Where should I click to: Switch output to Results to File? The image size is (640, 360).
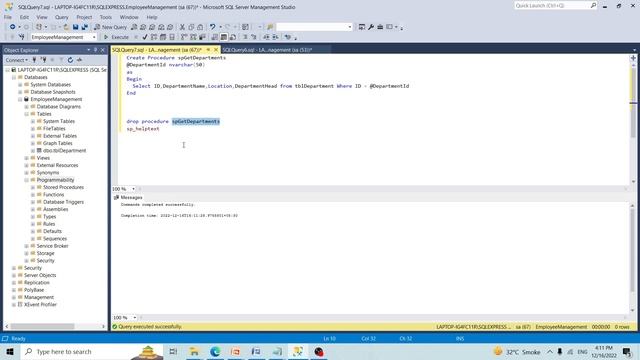(x=233, y=37)
